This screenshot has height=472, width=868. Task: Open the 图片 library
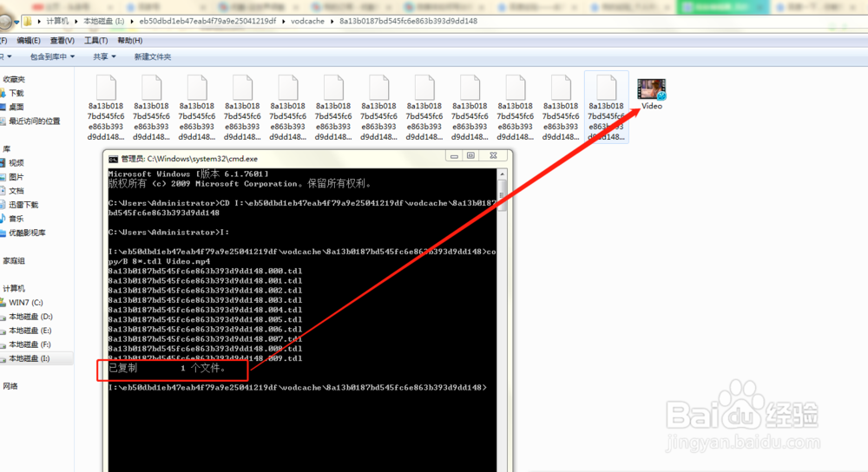16,177
